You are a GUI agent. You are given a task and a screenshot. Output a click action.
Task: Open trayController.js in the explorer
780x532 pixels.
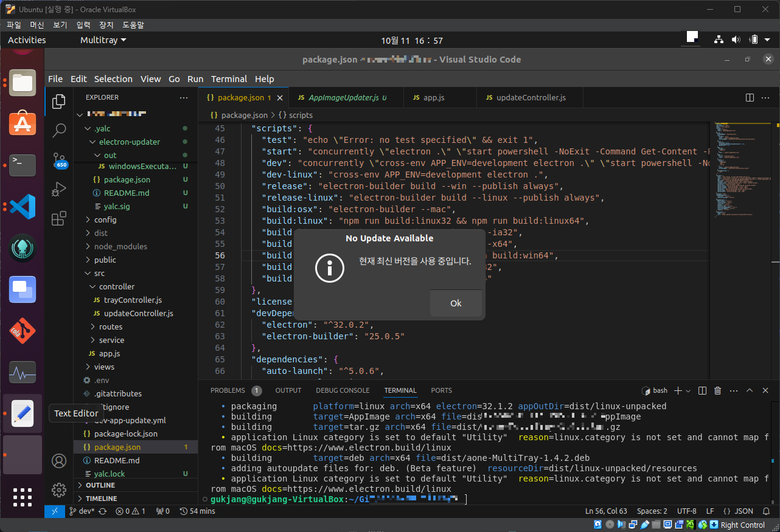[133, 300]
